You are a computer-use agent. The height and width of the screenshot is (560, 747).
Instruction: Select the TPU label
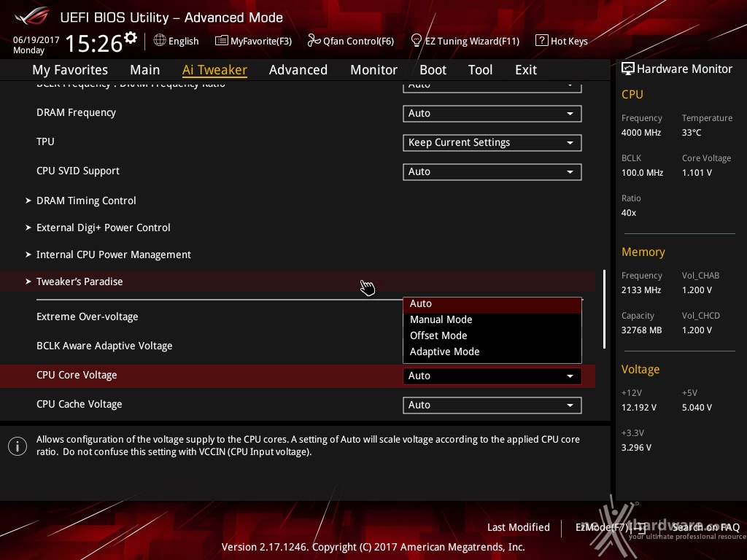[x=45, y=141]
